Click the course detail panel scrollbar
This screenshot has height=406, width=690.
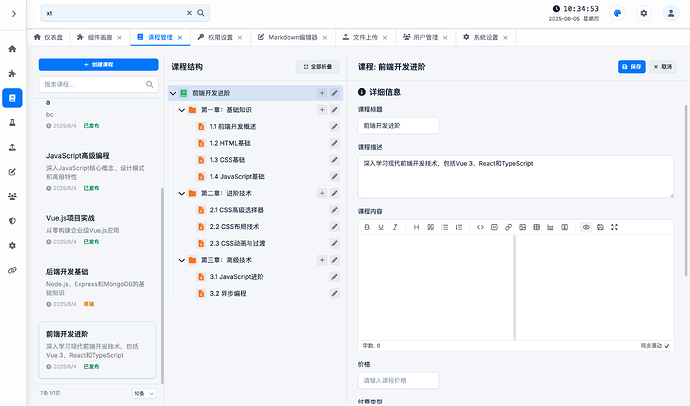(686, 191)
